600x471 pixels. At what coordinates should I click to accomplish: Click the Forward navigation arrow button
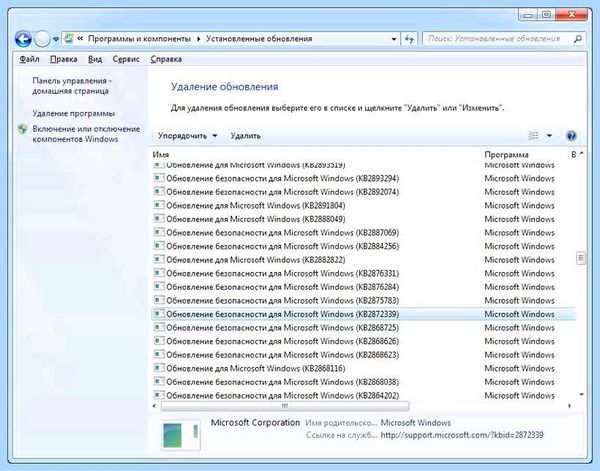coord(42,39)
